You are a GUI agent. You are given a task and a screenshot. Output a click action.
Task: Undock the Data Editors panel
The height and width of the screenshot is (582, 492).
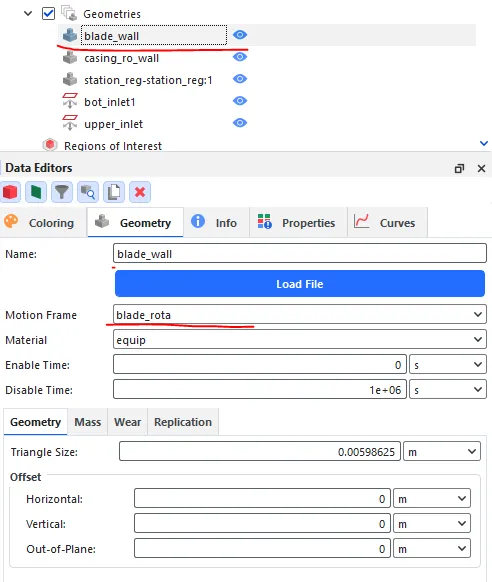click(x=459, y=169)
